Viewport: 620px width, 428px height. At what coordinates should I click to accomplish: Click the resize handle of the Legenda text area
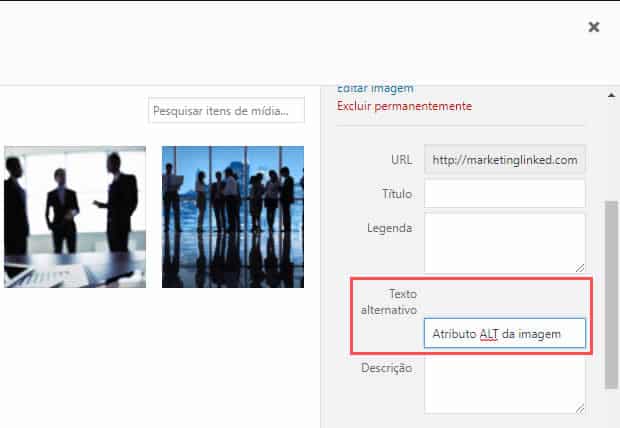[580, 268]
